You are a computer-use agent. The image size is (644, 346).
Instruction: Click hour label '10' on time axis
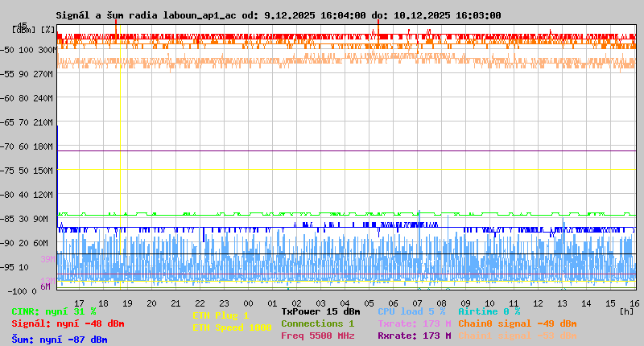(x=489, y=303)
